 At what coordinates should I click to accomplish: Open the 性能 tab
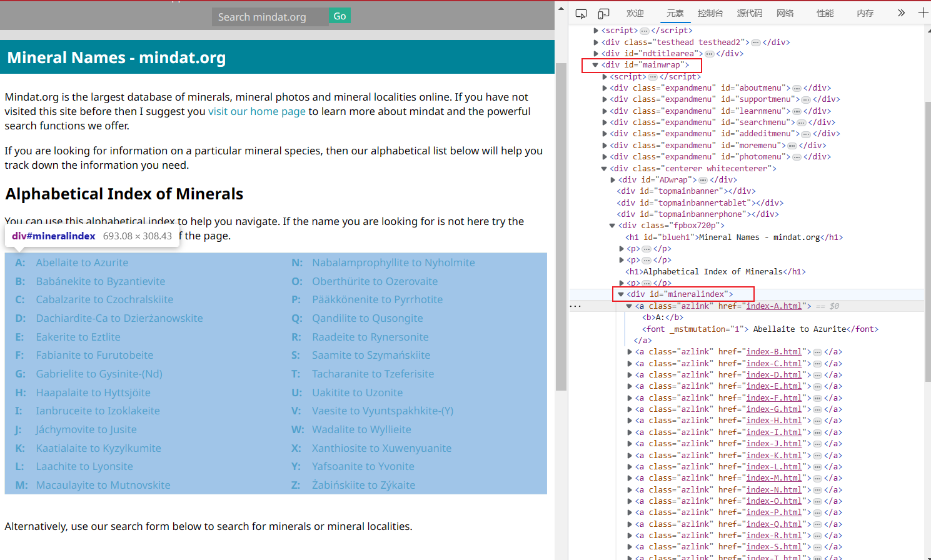coord(825,13)
